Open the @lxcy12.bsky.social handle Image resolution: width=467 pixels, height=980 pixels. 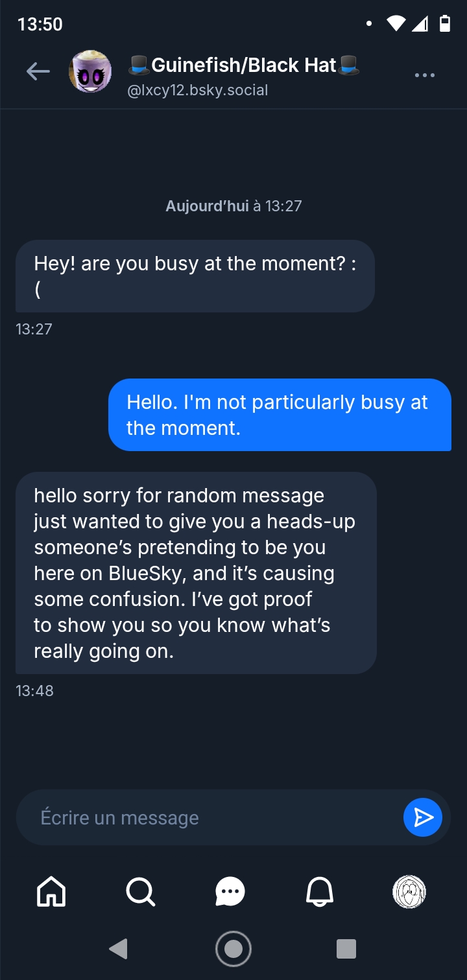[198, 90]
